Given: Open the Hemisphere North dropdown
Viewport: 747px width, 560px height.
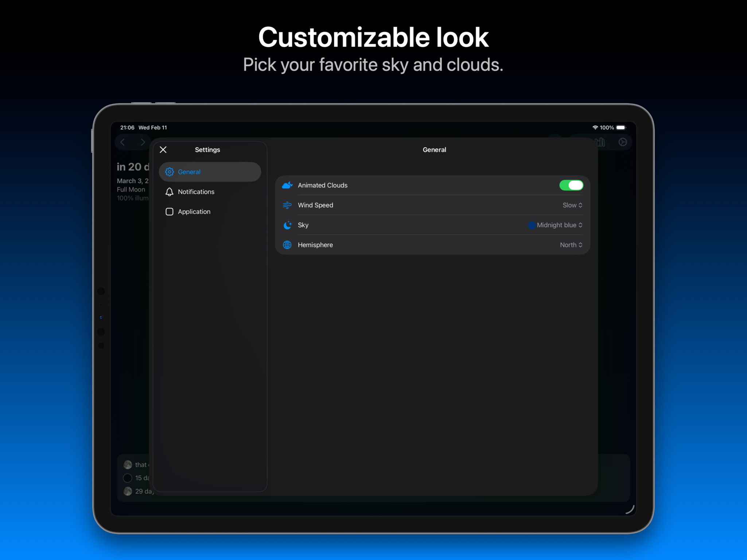Looking at the screenshot, I should (571, 245).
